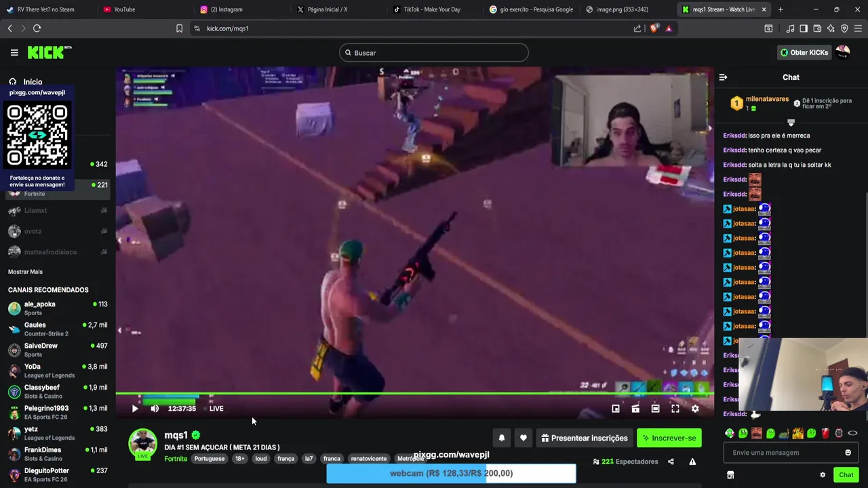Image resolution: width=868 pixels, height=488 pixels.
Task: Click the mqs1 streamer avatar
Action: coord(142,444)
